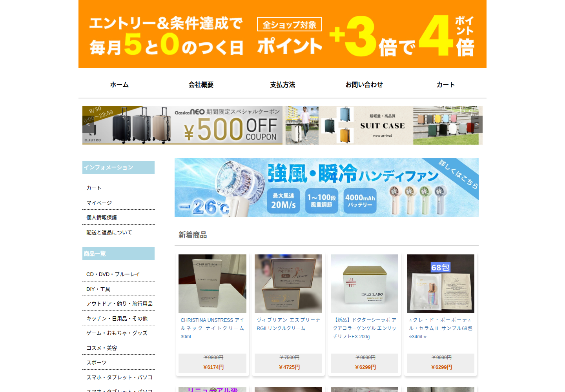Click the インフォメーション sidebar header

(118, 167)
